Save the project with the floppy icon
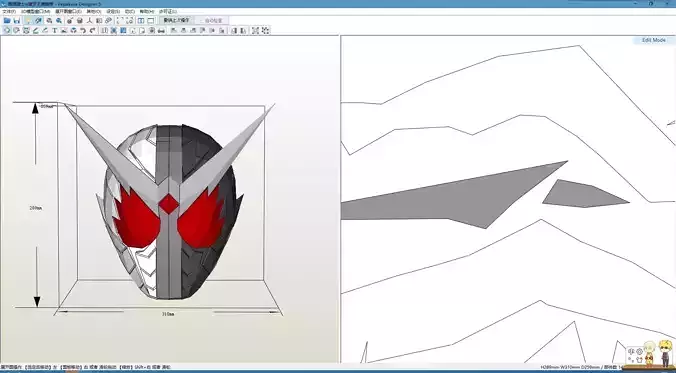 [x=17, y=20]
